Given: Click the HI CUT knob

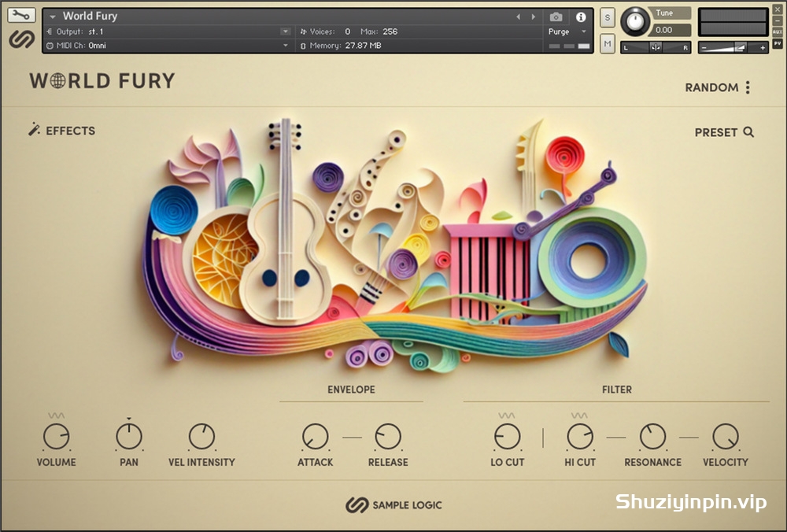Looking at the screenshot, I should [580, 436].
